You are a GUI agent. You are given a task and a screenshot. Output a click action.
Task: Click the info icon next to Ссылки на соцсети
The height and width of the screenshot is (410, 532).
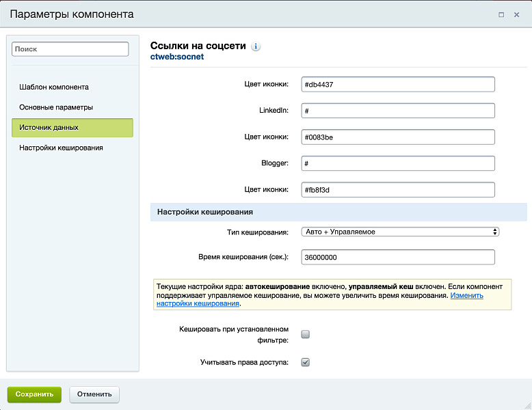tap(256, 46)
